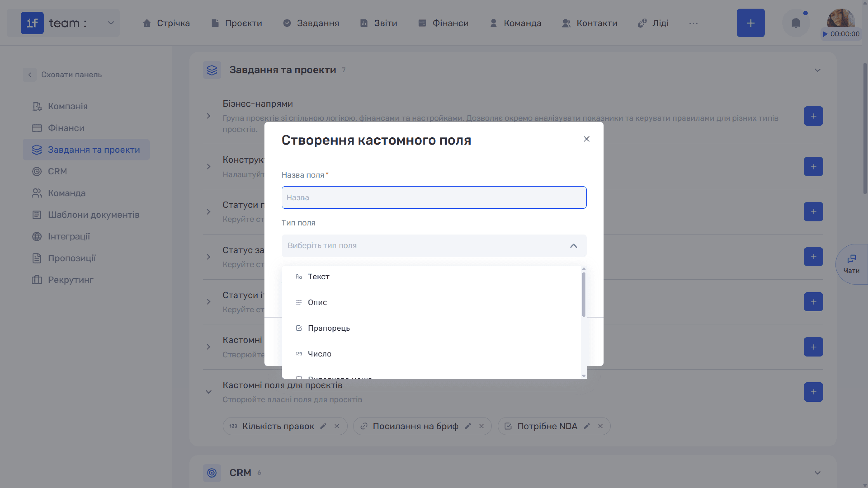The image size is (868, 488).
Task: Click plus button in Статуси п row
Action: tap(814, 212)
